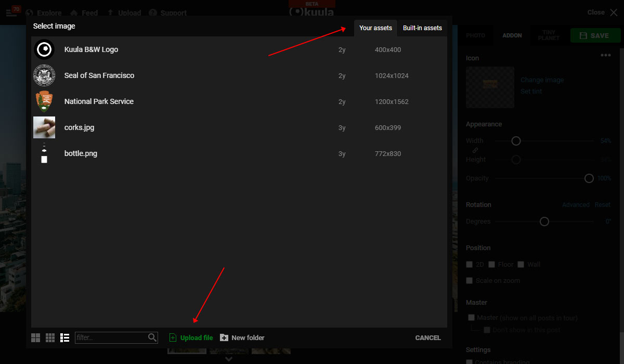
Task: Click CANCEL in Select image dialog
Action: pyautogui.click(x=428, y=338)
